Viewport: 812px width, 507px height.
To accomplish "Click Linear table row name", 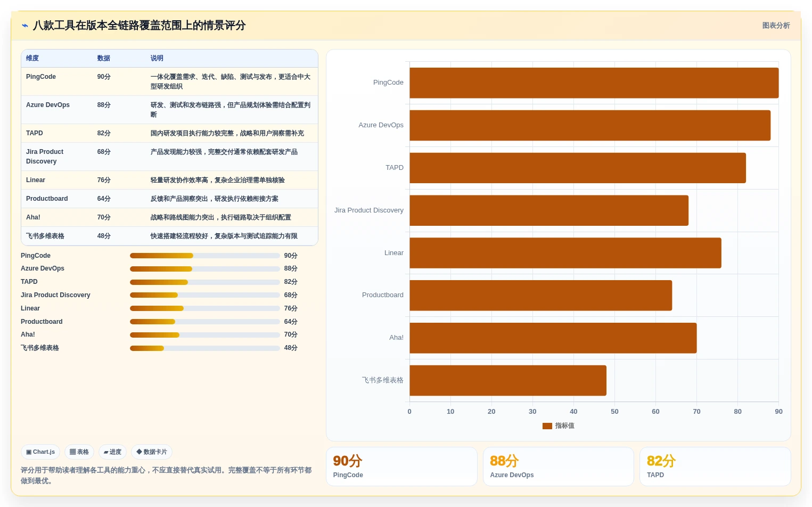I will (x=36, y=180).
